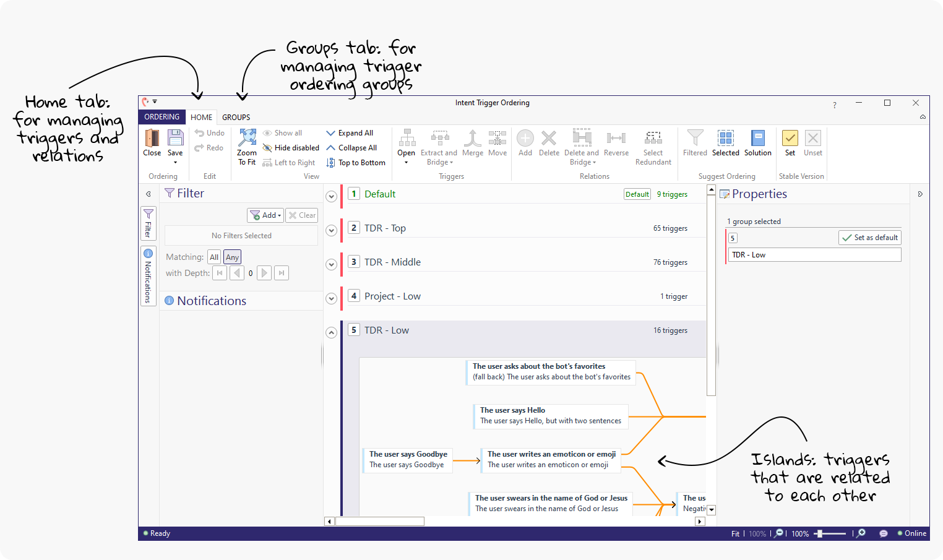943x560 pixels.
Task: Click the TDR - Low name field
Action: pyautogui.click(x=813, y=255)
